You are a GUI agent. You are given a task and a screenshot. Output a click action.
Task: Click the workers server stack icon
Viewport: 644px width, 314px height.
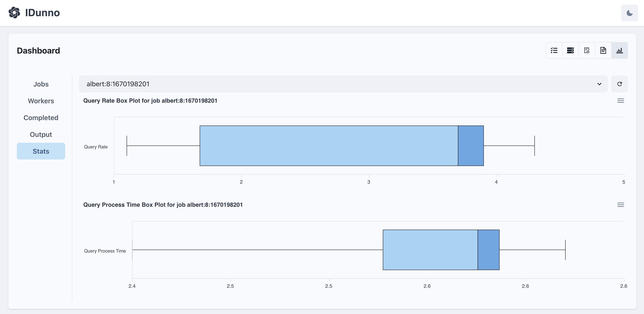tap(570, 50)
